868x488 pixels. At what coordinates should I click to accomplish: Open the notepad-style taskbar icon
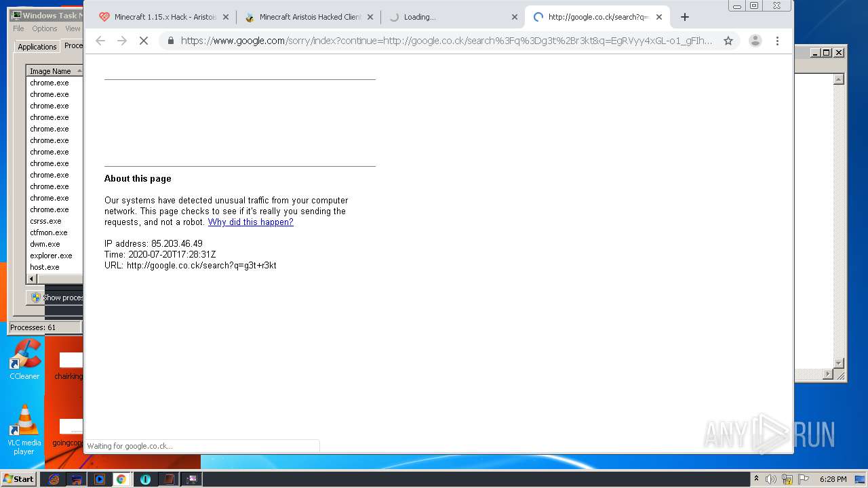point(168,479)
